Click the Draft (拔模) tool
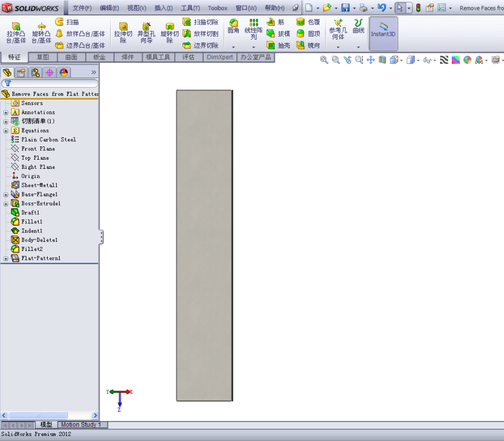The height and width of the screenshot is (441, 504). (278, 33)
